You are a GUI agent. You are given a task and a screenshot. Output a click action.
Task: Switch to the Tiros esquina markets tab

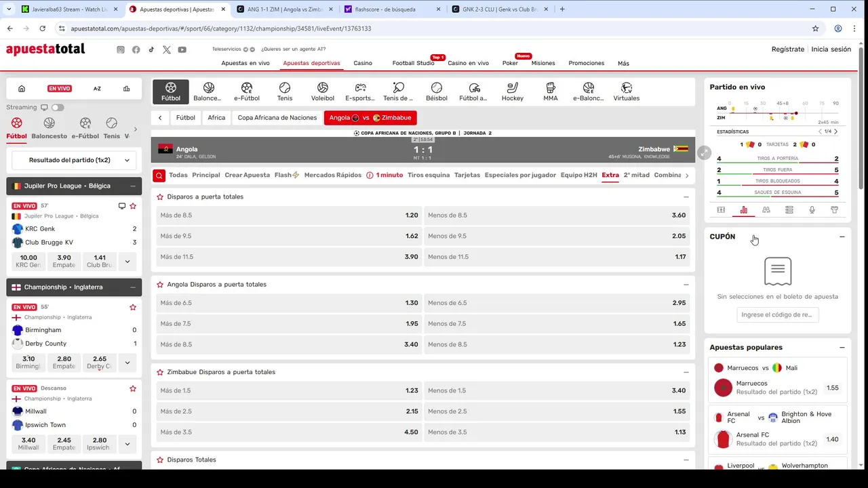pos(429,175)
